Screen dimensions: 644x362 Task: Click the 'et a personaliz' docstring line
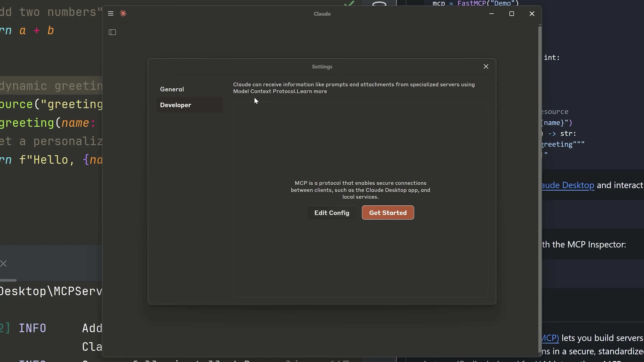click(51, 141)
